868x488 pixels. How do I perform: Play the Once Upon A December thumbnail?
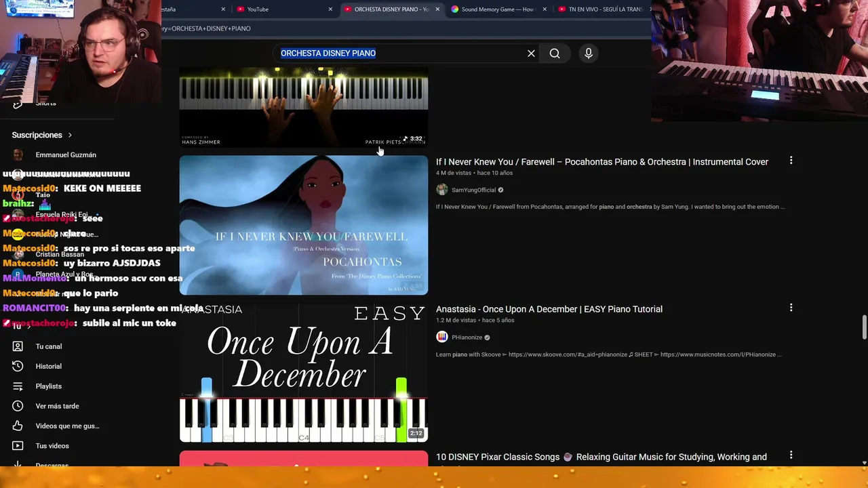click(304, 373)
